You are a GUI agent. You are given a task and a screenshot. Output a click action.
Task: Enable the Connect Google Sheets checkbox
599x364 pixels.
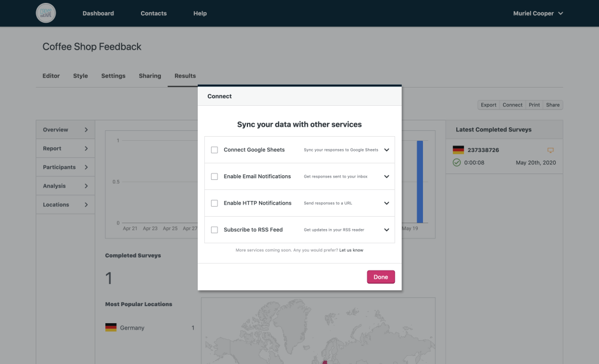215,150
